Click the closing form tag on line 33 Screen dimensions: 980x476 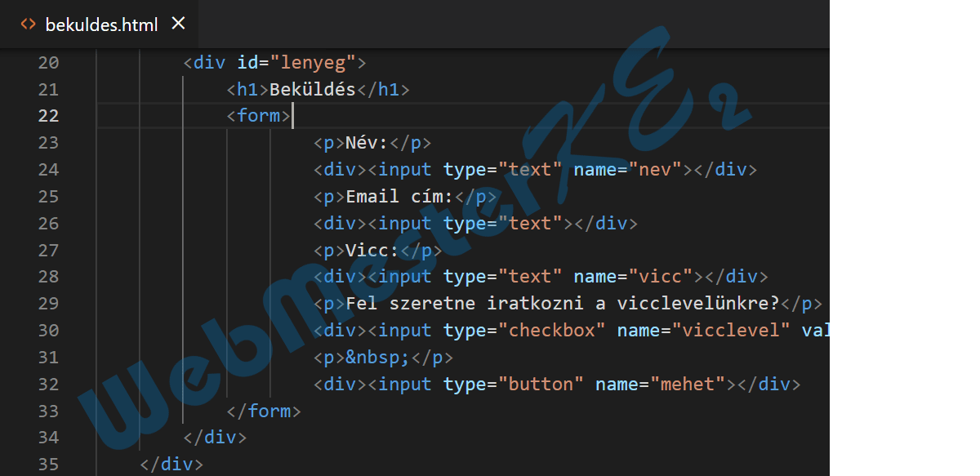264,411
